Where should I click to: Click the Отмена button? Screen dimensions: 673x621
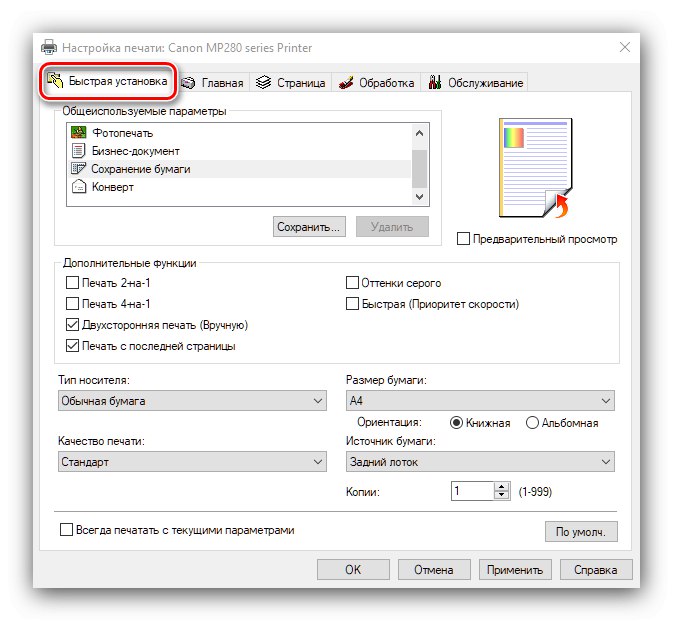pyautogui.click(x=434, y=570)
